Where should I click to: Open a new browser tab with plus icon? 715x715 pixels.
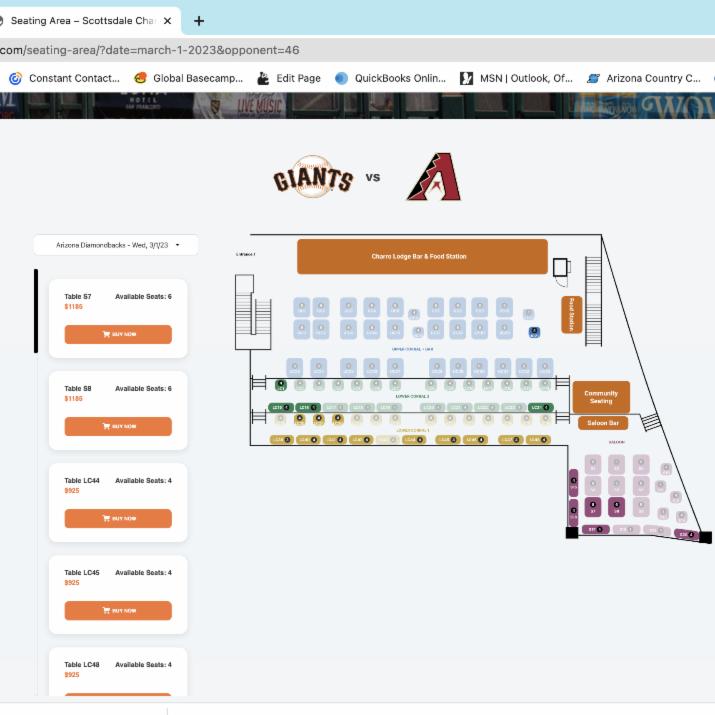point(199,21)
